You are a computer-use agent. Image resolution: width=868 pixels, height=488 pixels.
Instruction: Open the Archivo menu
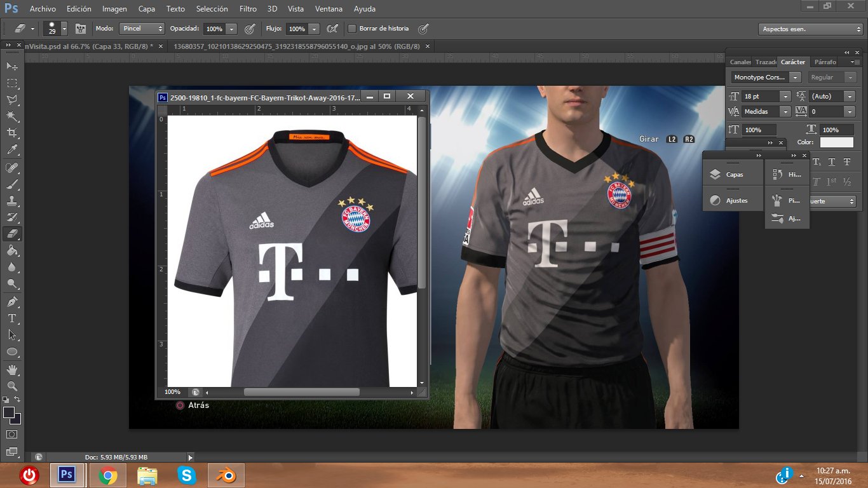tap(43, 9)
